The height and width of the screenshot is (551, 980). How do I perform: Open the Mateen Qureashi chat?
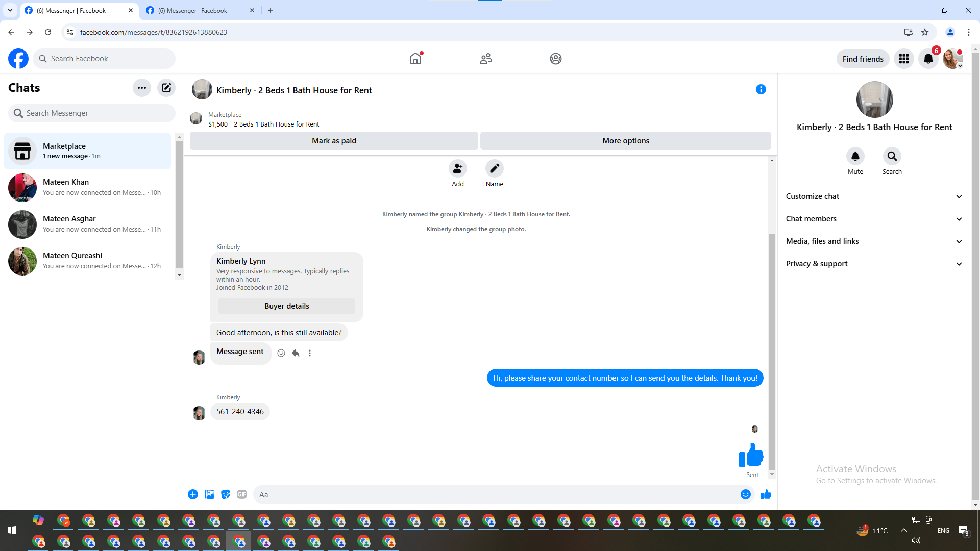coord(88,261)
